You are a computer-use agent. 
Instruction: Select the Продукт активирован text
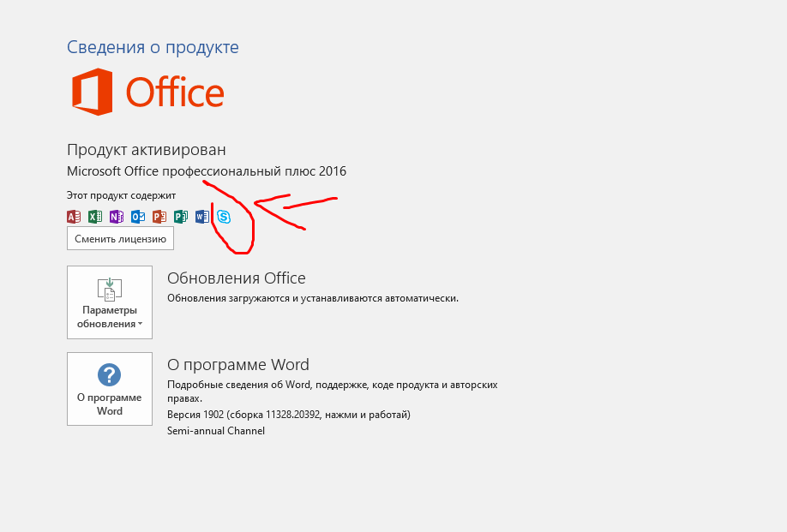click(x=146, y=150)
